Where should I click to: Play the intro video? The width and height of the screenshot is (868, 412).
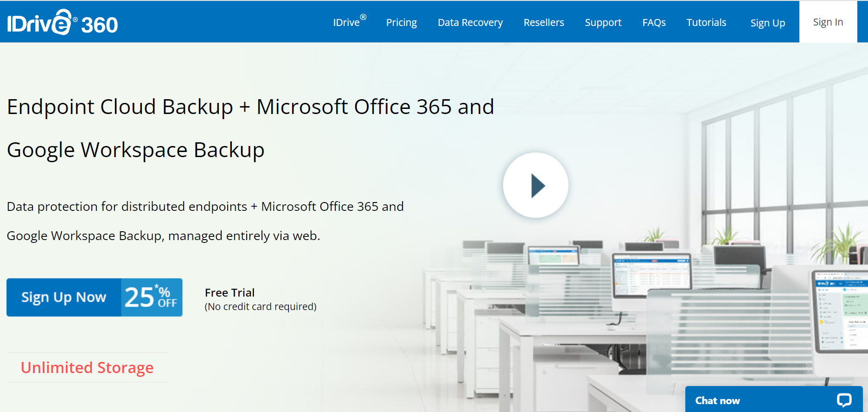click(x=536, y=185)
